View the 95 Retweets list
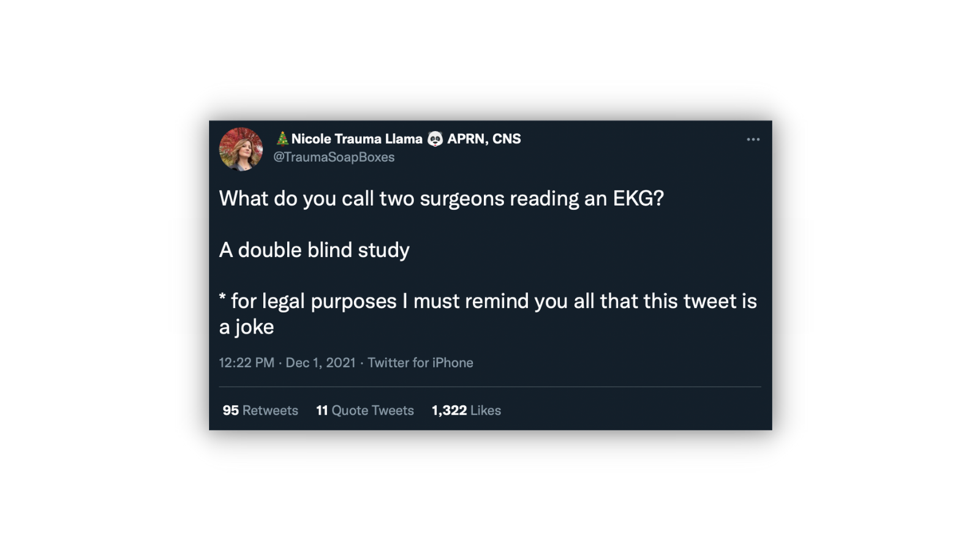Screen dimensions: 980x551 click(x=260, y=410)
